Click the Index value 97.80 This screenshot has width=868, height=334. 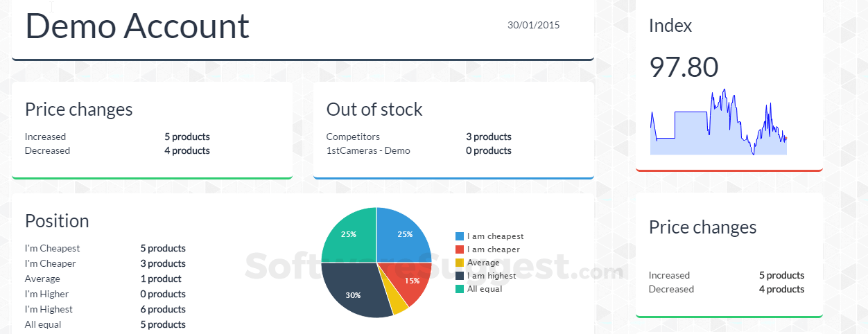point(684,67)
